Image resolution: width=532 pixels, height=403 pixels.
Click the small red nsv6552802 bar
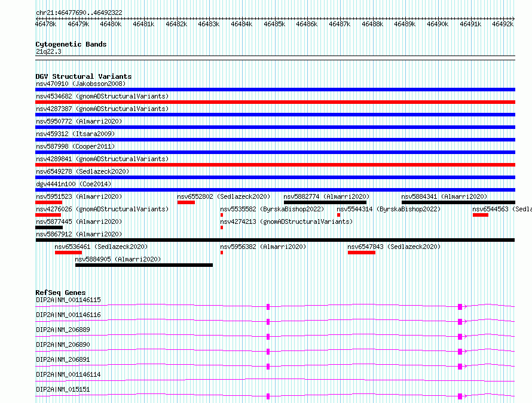[x=186, y=202]
